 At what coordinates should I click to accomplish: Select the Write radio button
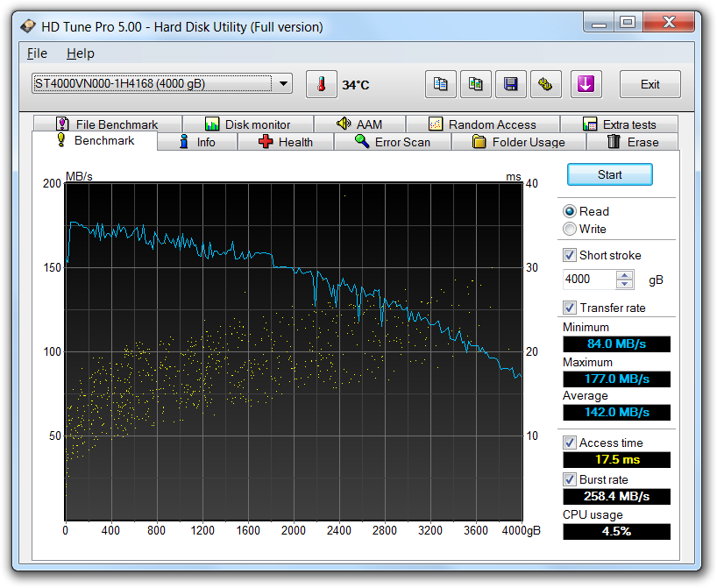571,229
